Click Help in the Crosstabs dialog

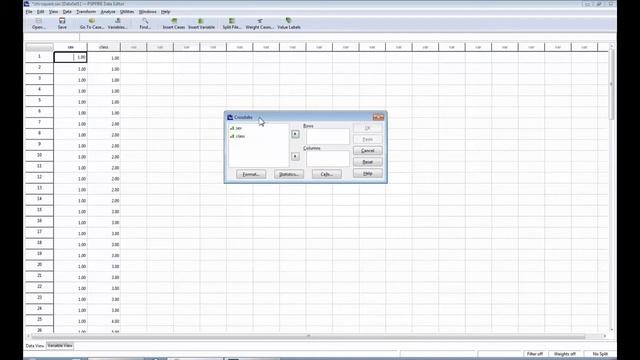367,173
